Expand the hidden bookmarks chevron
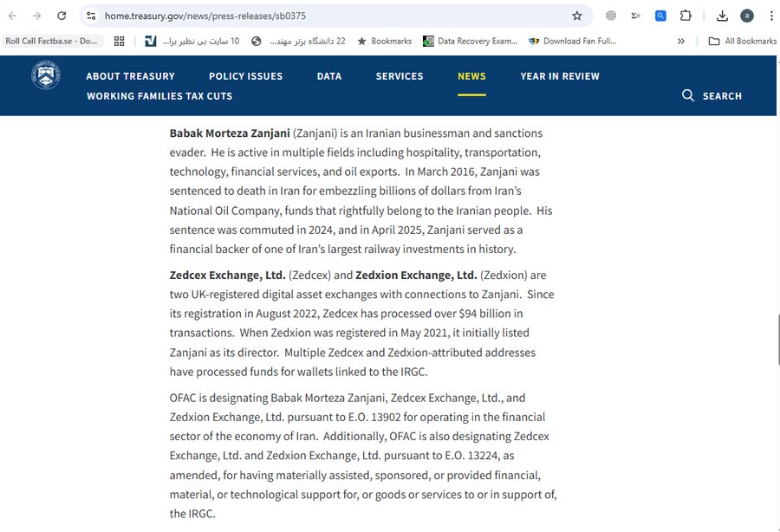The image size is (780, 532). [681, 41]
